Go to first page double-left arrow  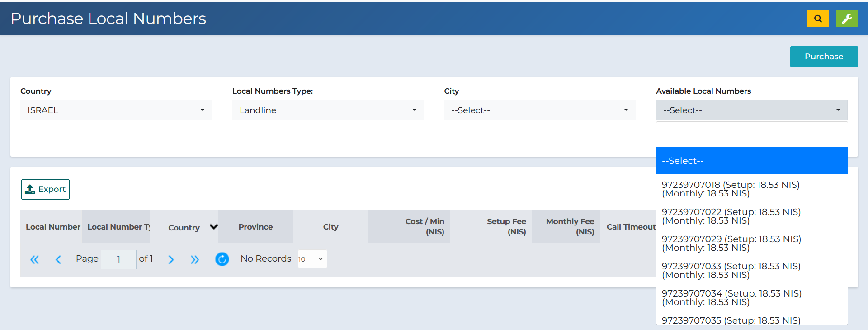coord(34,259)
